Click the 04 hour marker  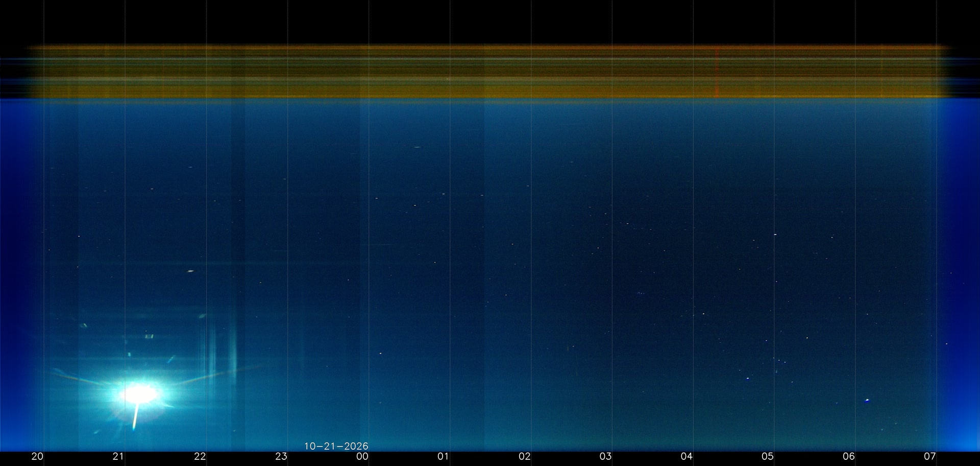(687, 456)
